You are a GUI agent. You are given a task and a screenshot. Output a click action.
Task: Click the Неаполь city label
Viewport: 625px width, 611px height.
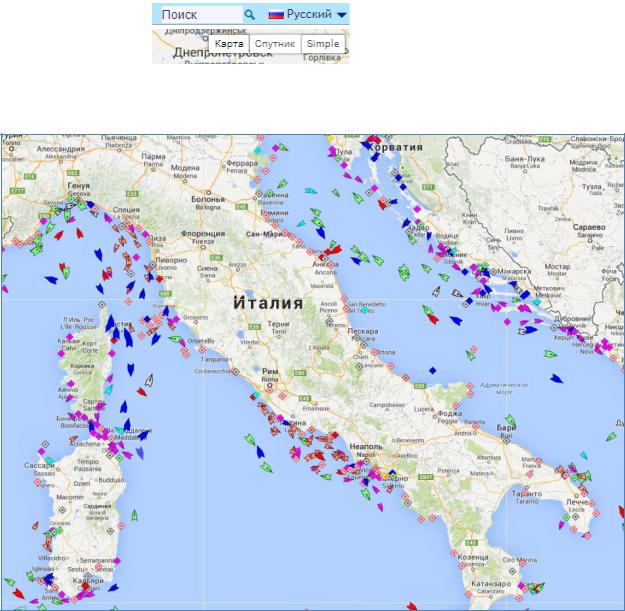pos(366,447)
